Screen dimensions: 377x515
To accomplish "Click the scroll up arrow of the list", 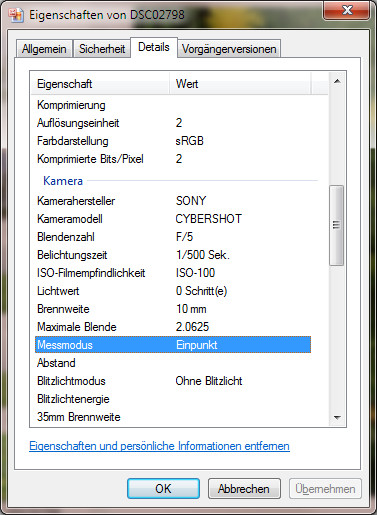I will (337, 81).
